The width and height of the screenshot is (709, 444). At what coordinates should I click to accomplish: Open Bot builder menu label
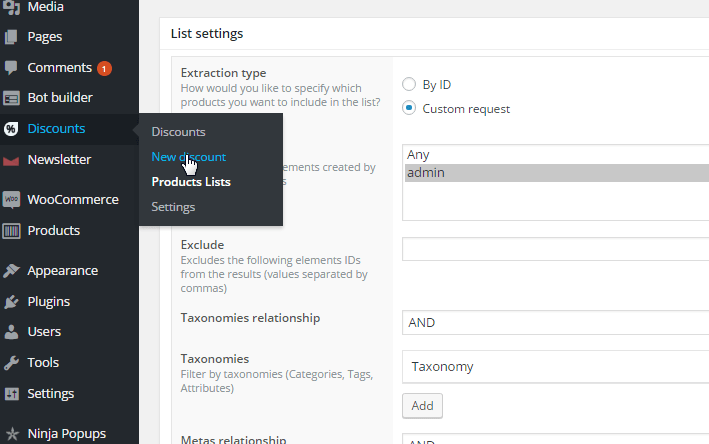click(60, 98)
